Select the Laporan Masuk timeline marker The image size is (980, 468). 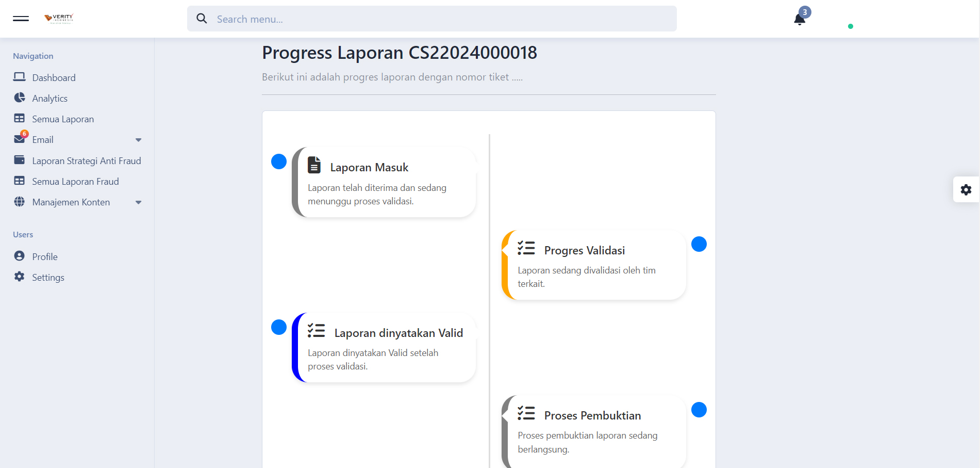coord(279,162)
